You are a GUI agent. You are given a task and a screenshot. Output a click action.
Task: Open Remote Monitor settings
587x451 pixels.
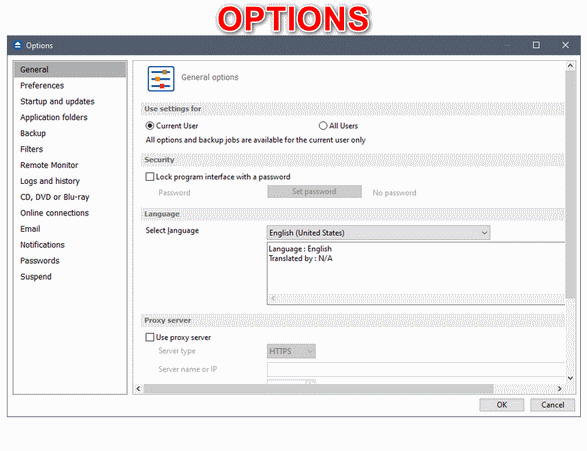point(70,165)
